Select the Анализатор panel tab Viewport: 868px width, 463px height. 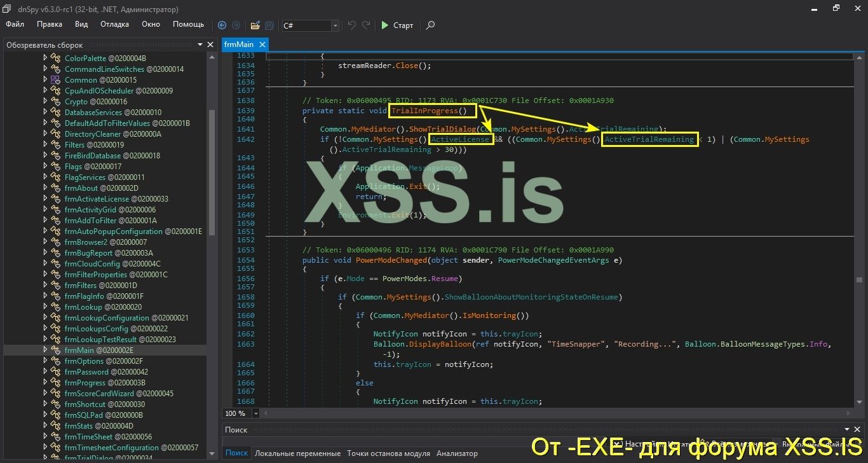pyautogui.click(x=457, y=453)
